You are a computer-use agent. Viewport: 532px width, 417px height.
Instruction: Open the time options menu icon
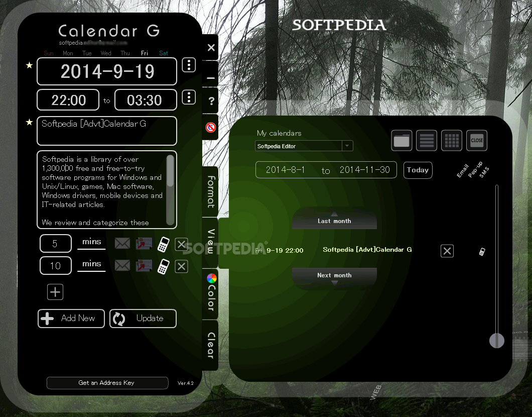click(x=189, y=97)
